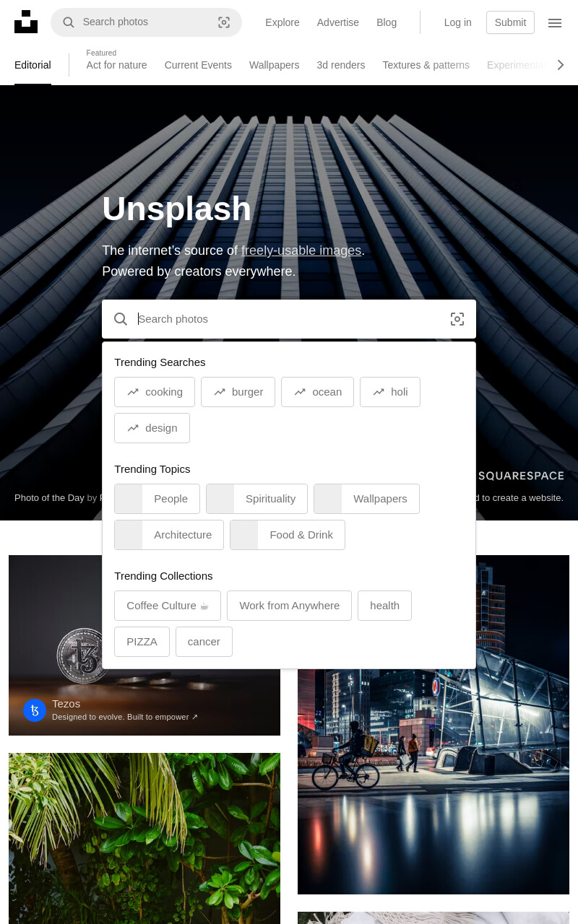
Task: Focus the hero Search photos input
Action: coord(289,319)
